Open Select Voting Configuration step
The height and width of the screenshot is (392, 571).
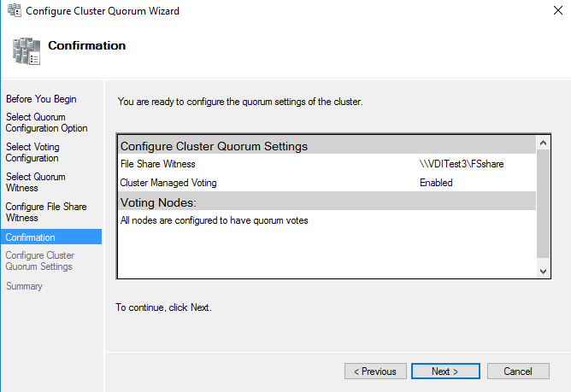tap(32, 153)
